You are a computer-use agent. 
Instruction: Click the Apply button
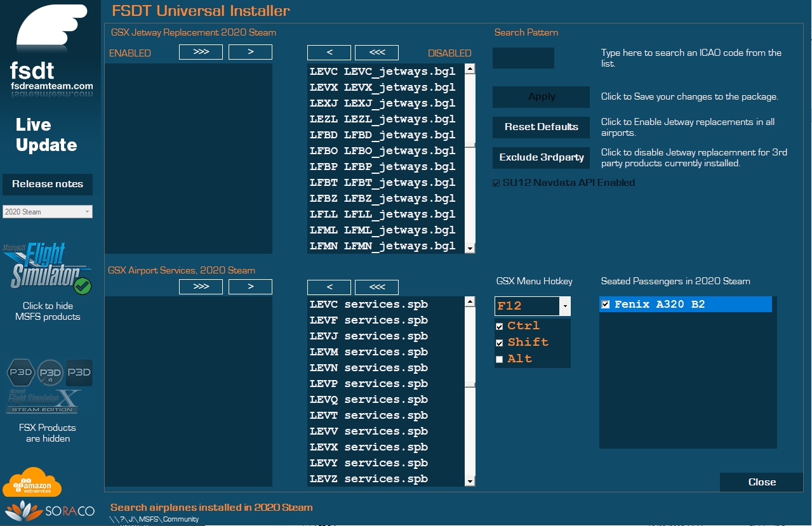point(541,97)
